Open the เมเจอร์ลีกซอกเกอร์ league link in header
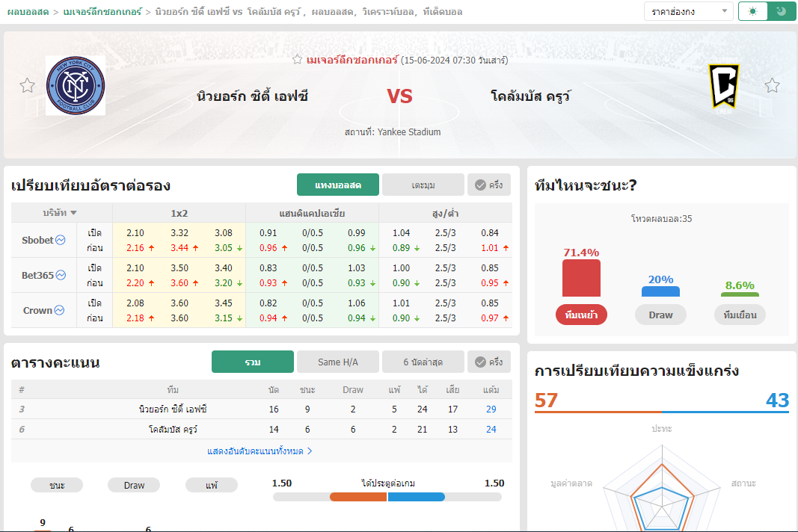Viewport: 798px width, 532px height. [352, 60]
